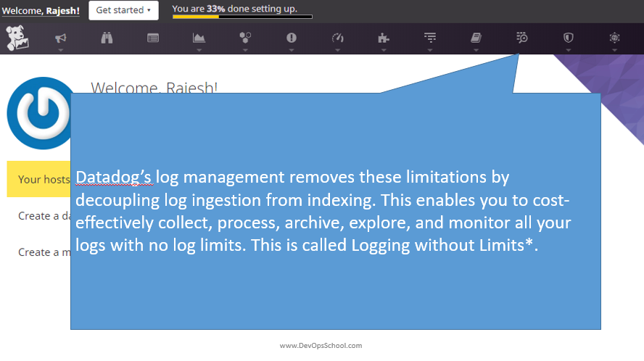Open Logs magnifying glass icon
The width and height of the screenshot is (644, 361).
522,38
